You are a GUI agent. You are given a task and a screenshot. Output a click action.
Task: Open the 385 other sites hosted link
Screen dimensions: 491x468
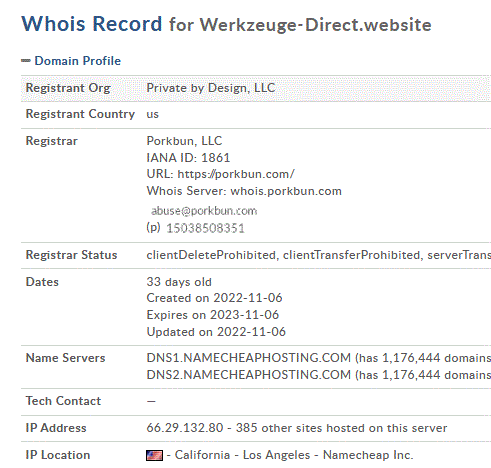342,428
